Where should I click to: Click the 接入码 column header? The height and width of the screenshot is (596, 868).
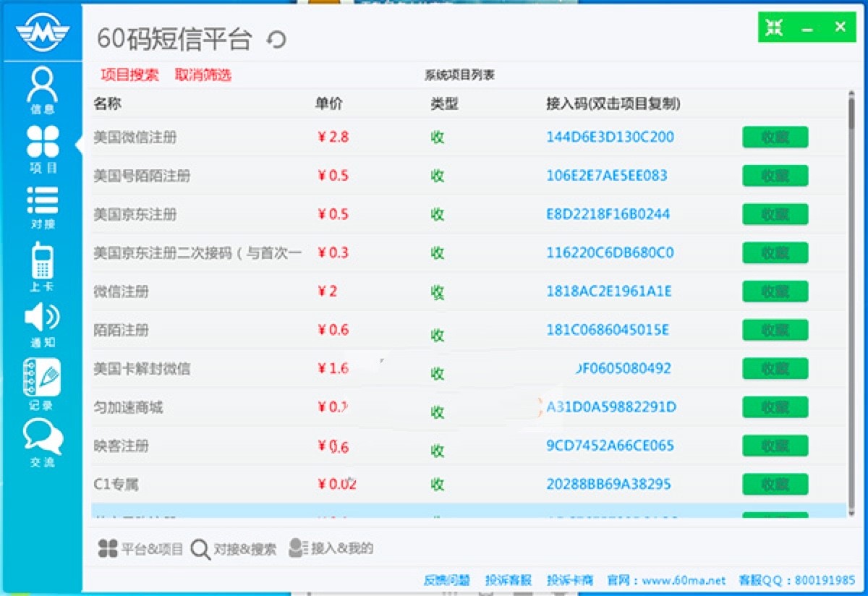point(613,103)
